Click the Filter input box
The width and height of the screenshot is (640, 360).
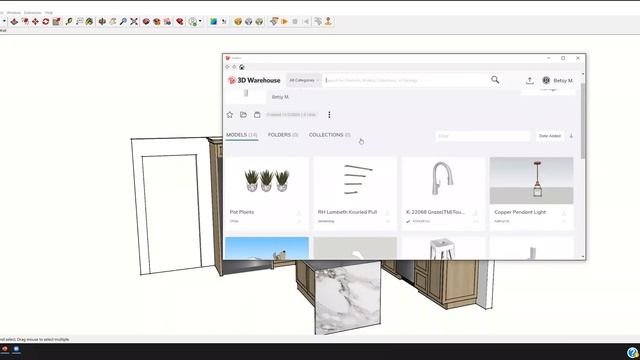coord(482,136)
